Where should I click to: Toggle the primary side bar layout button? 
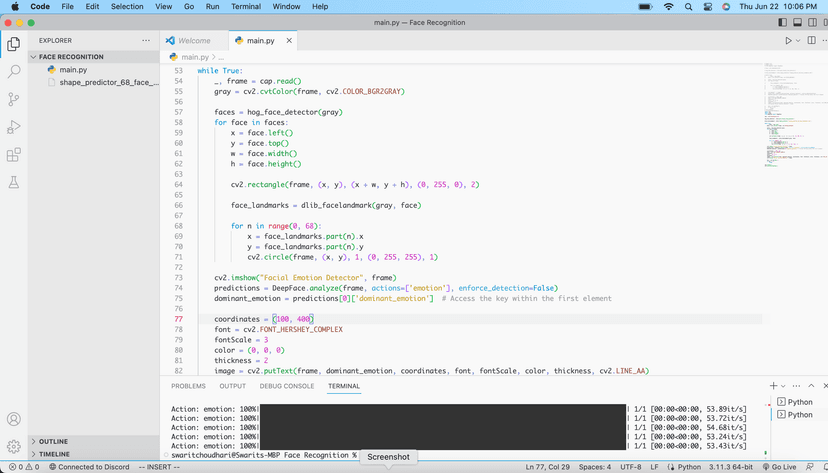point(783,22)
